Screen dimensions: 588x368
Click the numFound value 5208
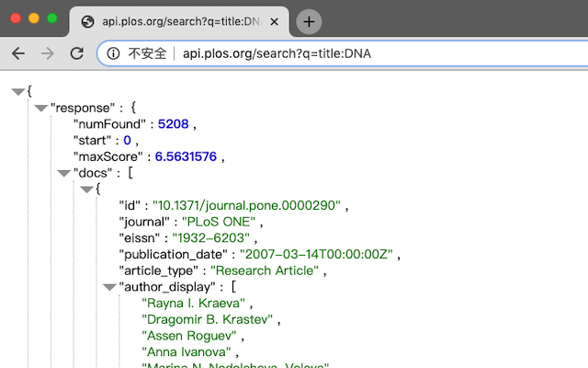click(173, 124)
